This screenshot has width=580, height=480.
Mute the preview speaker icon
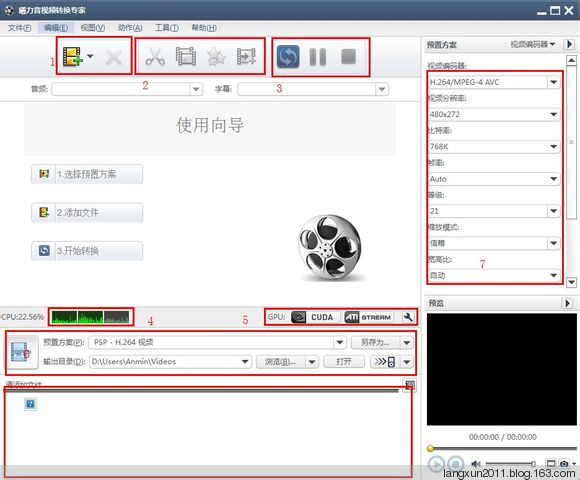click(476, 463)
